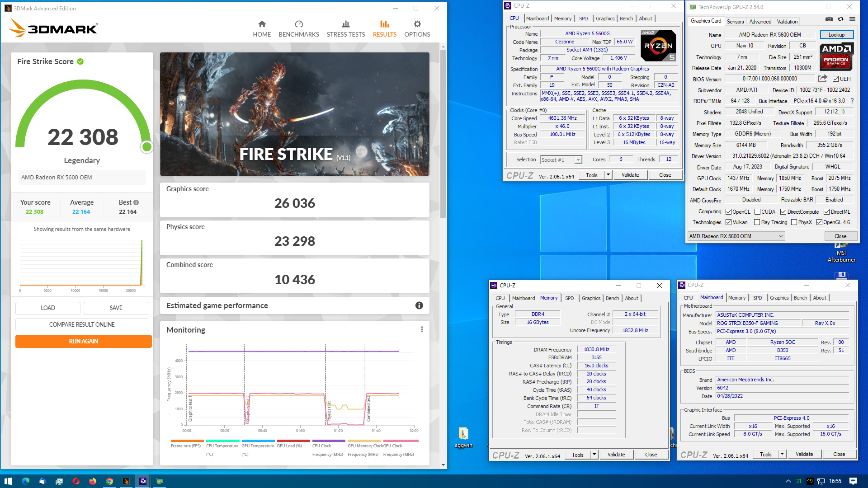The image size is (868, 488).
Task: Refresh GPU-Z data icon
Action: (840, 19)
